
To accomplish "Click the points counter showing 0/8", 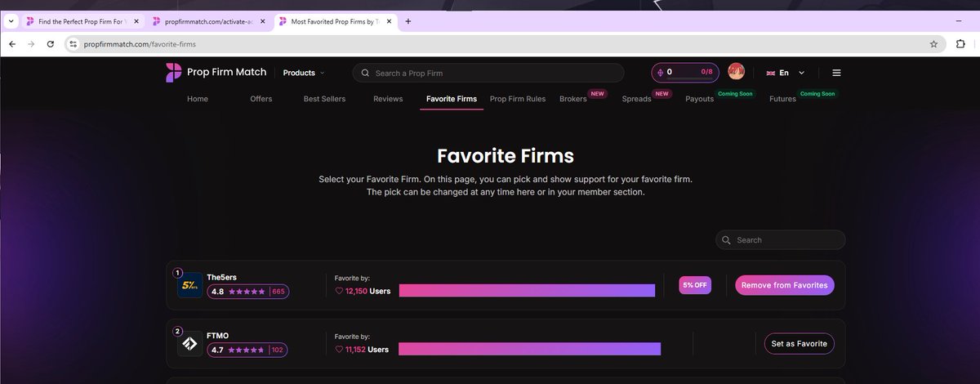I will (685, 73).
